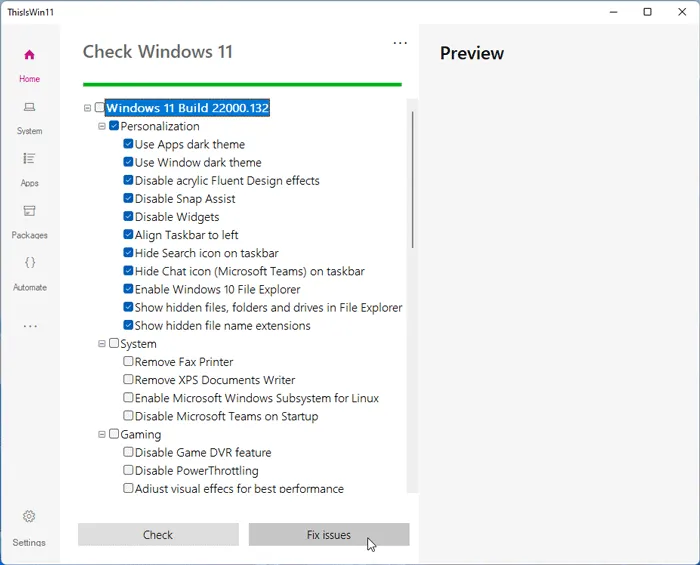The width and height of the screenshot is (700, 565).
Task: Click the green progress bar
Action: coord(242,84)
